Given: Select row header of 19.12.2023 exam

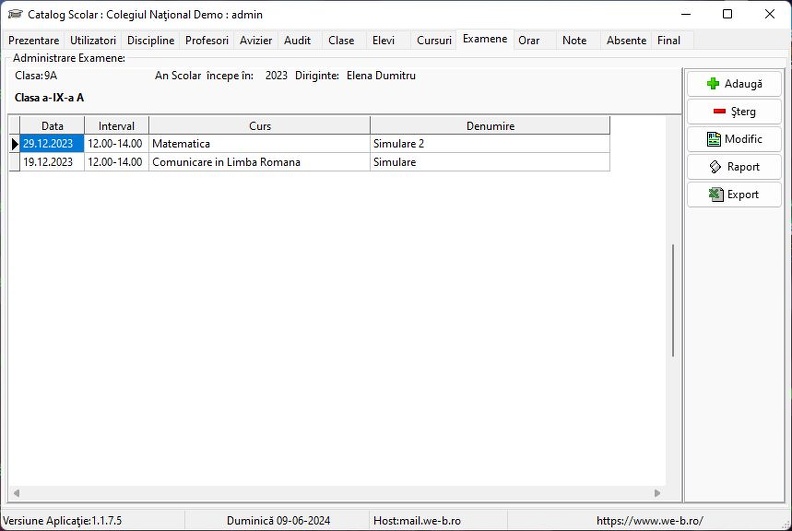Looking at the screenshot, I should 15,162.
